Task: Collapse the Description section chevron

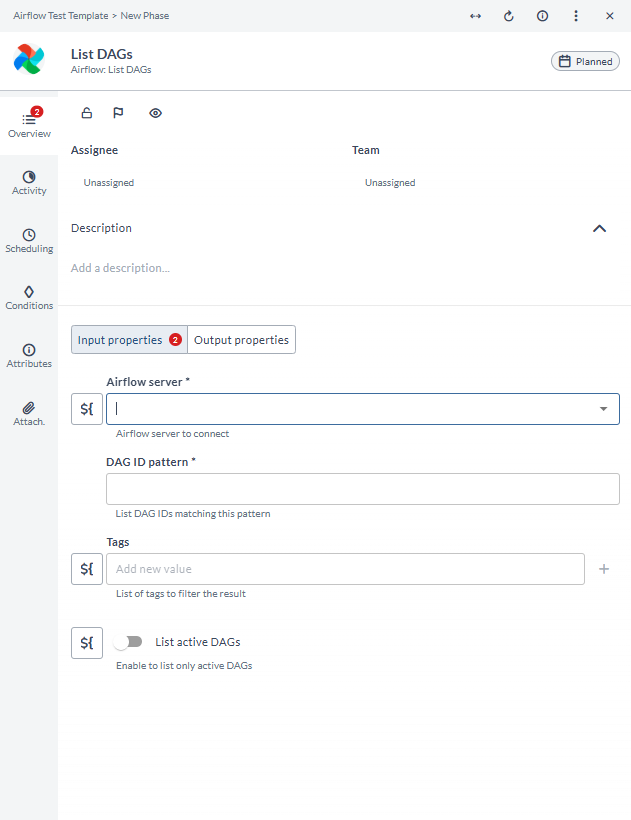Action: [600, 229]
